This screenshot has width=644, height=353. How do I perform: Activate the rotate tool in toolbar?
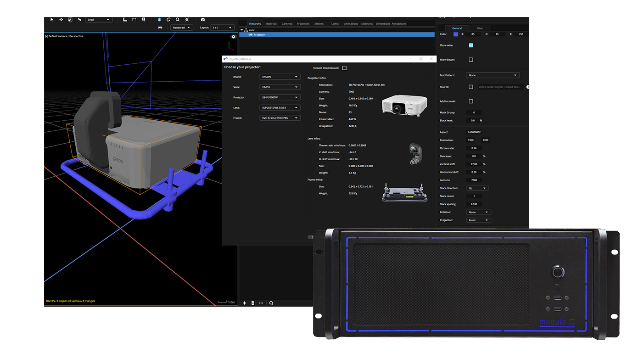79,20
